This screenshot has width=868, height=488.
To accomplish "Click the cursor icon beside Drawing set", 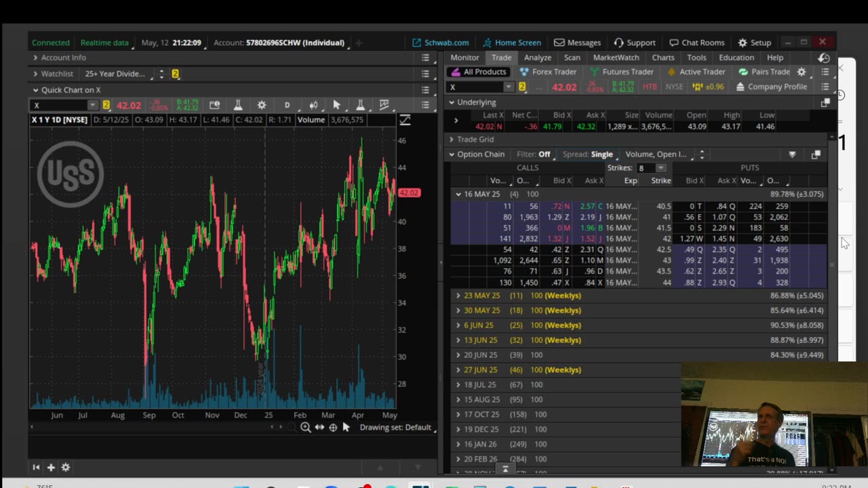I will pos(346,428).
